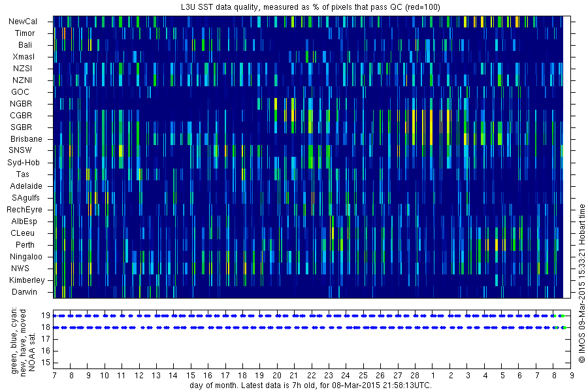Screen dimensions: 588x392
Task: Click day '5' on the horizontal axis
Action: coord(502,376)
